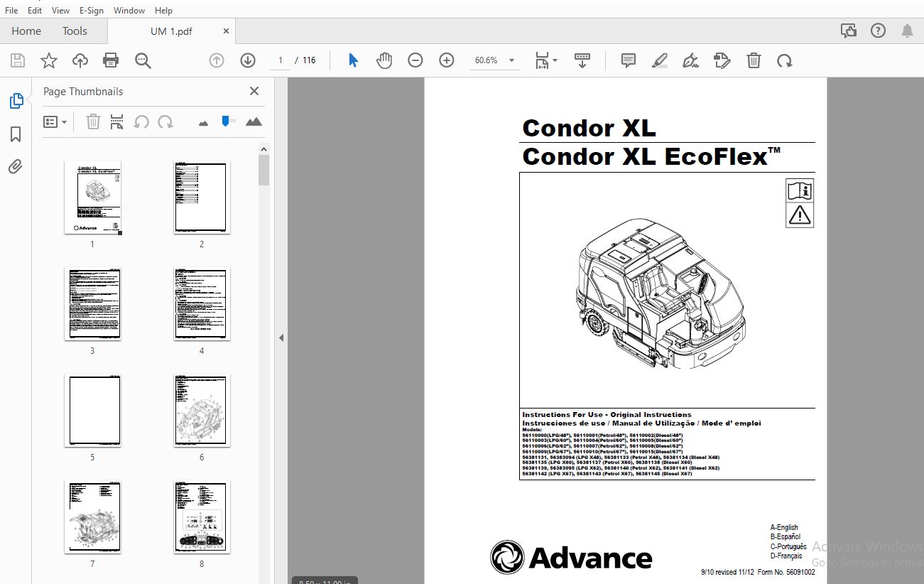This screenshot has width=924, height=584.
Task: Add a comment note
Action: tap(629, 60)
